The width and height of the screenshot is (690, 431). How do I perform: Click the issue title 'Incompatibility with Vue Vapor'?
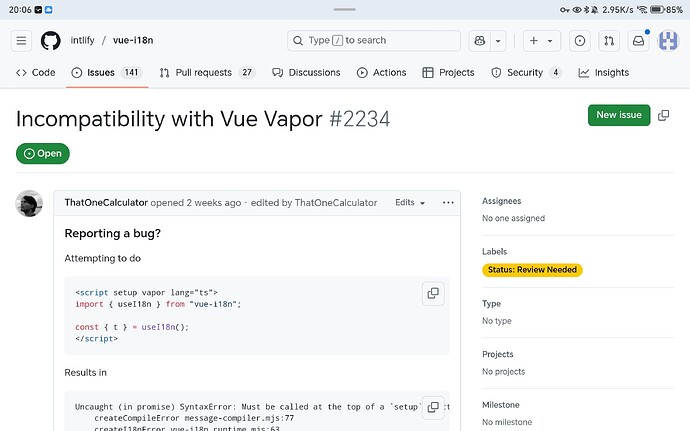pyautogui.click(x=169, y=119)
